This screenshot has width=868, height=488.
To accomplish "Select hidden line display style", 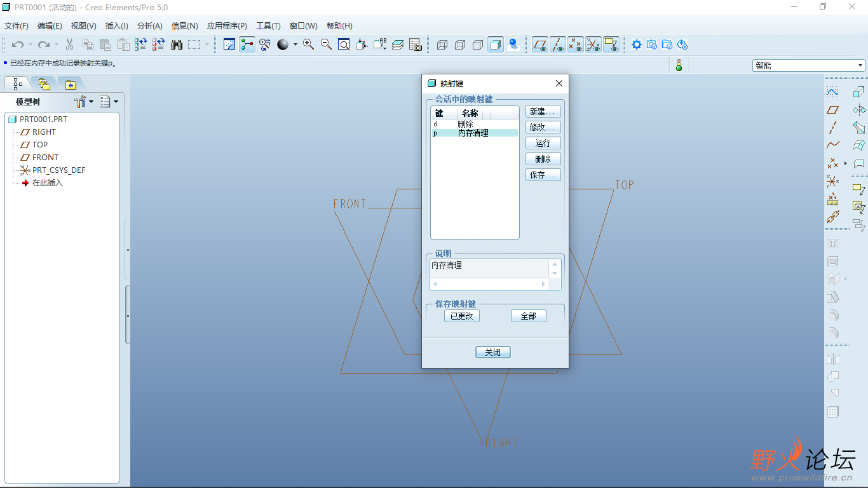I will pyautogui.click(x=460, y=44).
